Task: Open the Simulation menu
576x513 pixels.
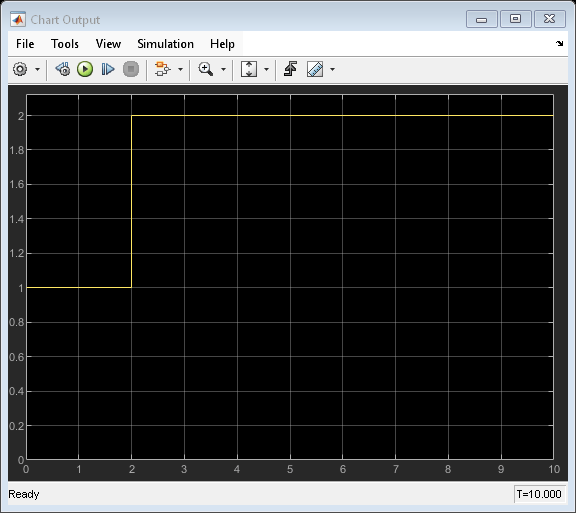Action: (x=165, y=44)
